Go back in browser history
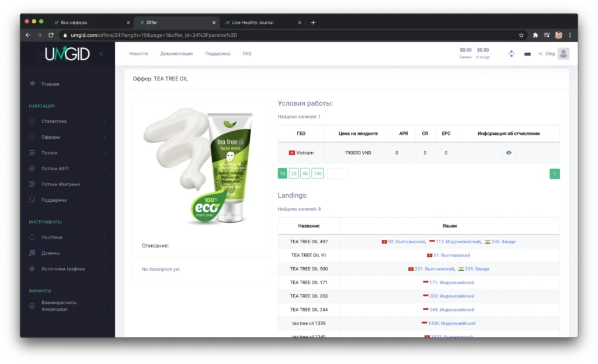The width and height of the screenshot is (598, 364). pos(28,35)
